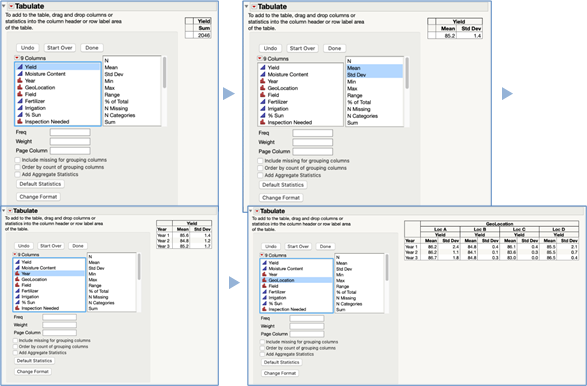This screenshot has width=587, height=386.
Task: Open 9 Columns red triangle in Year-highlighted panel
Action: (x=15, y=254)
